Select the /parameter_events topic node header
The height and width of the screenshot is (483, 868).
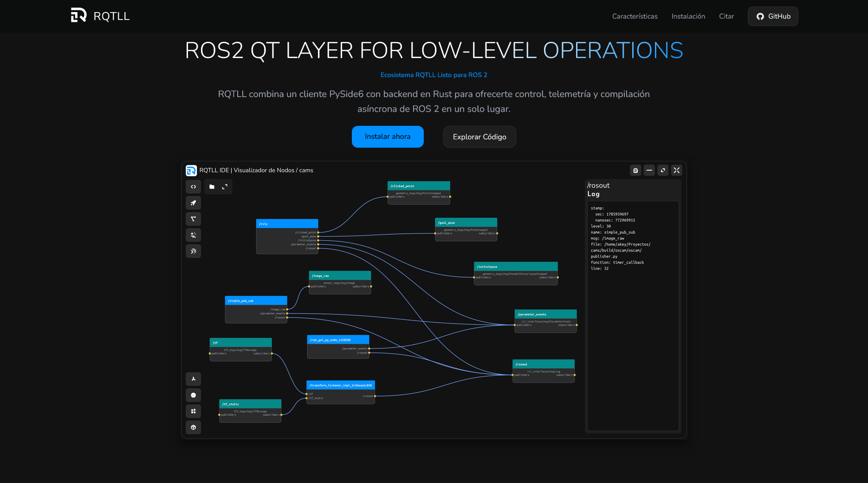tap(546, 314)
